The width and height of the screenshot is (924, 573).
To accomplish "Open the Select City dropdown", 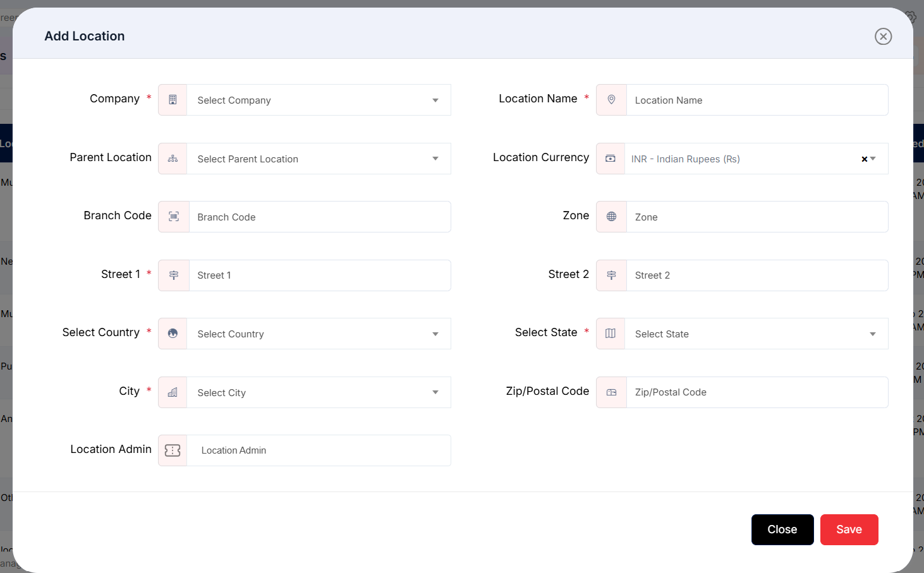I will (x=319, y=392).
